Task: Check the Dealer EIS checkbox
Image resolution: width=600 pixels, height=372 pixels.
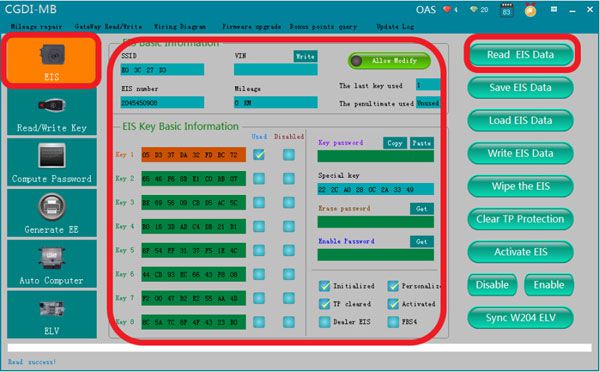Action: coord(324,322)
